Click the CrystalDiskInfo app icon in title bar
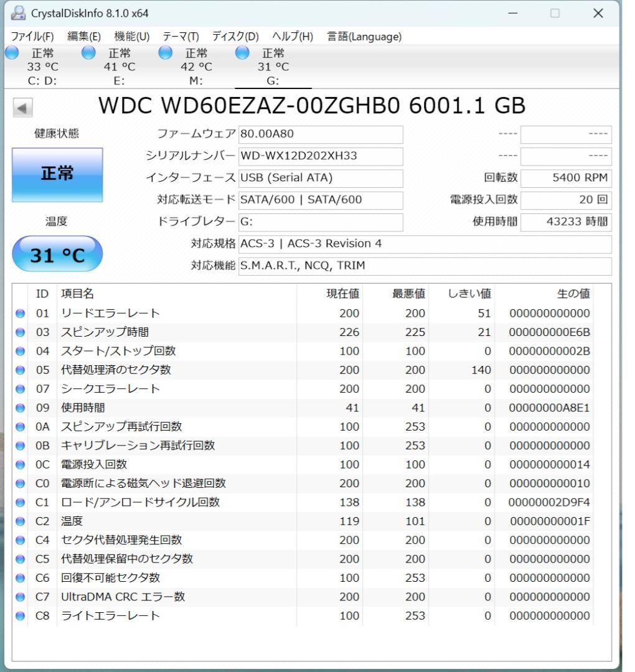635x672 pixels. (18, 13)
